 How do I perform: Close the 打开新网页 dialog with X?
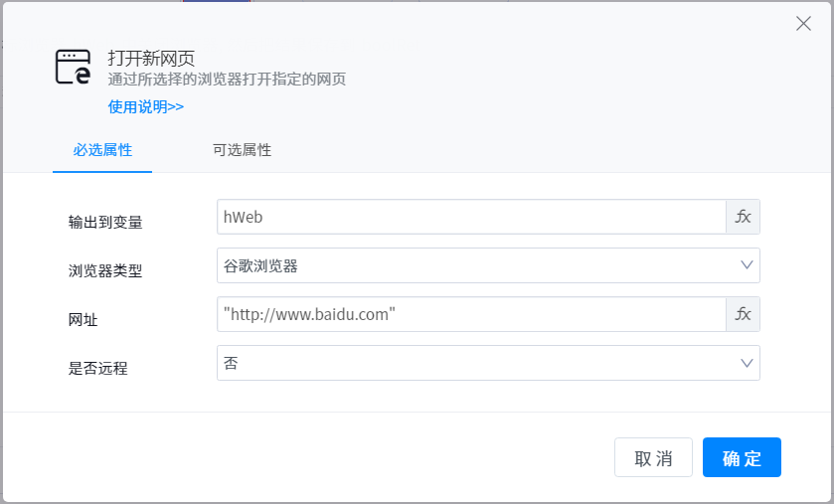tap(803, 24)
